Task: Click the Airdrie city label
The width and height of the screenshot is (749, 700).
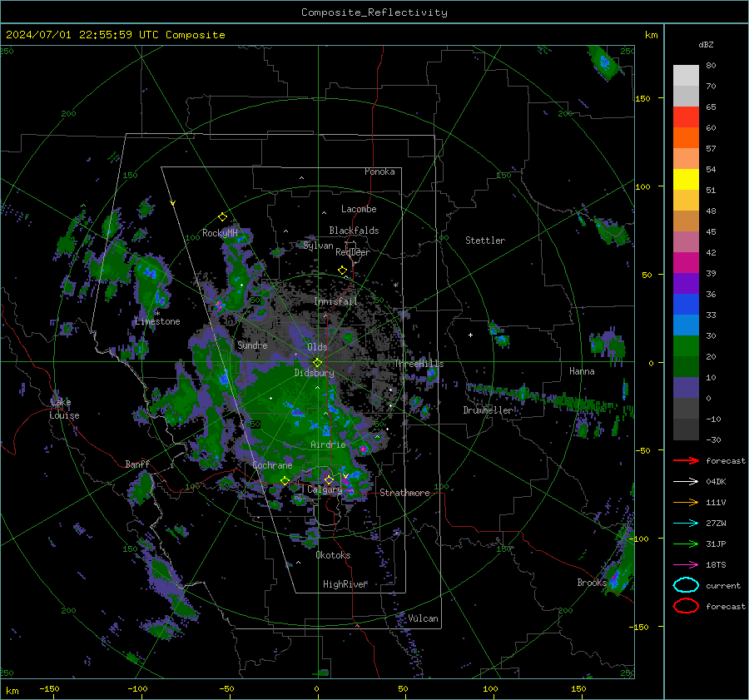Action: click(328, 444)
